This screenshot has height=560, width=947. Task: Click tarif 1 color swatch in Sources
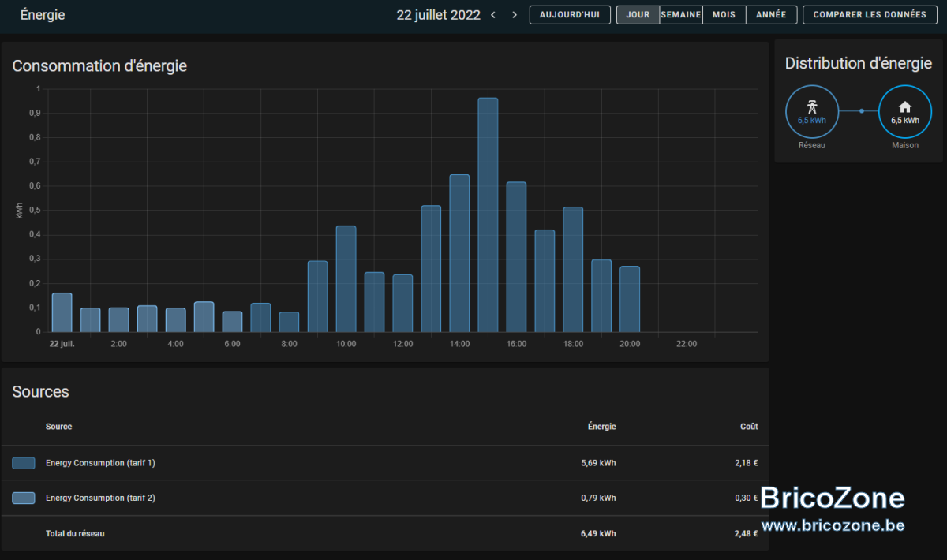click(x=24, y=463)
